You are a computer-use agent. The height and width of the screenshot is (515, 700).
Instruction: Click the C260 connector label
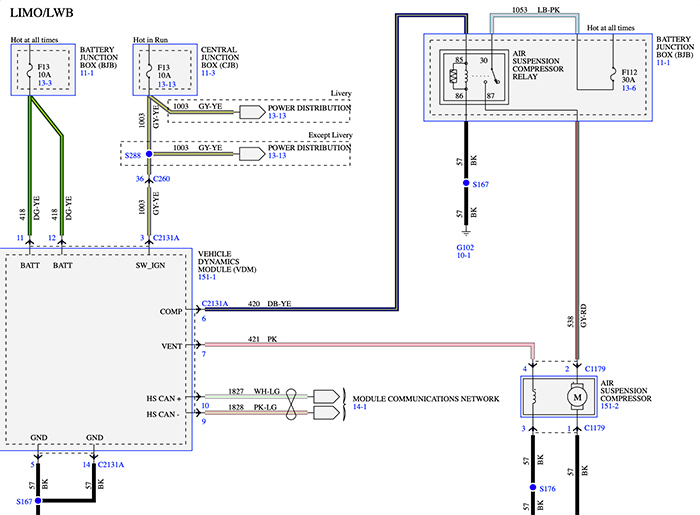(x=162, y=179)
